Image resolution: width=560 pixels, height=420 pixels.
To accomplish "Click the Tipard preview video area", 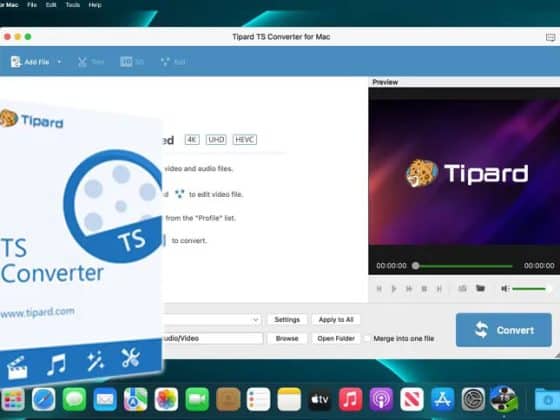I will point(464,173).
